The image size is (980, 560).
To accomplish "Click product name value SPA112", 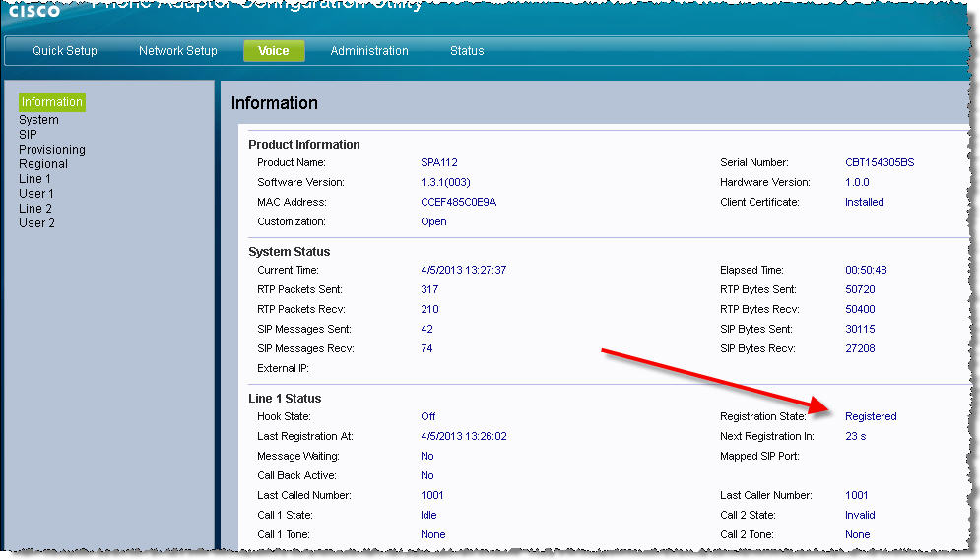I will 439,162.
